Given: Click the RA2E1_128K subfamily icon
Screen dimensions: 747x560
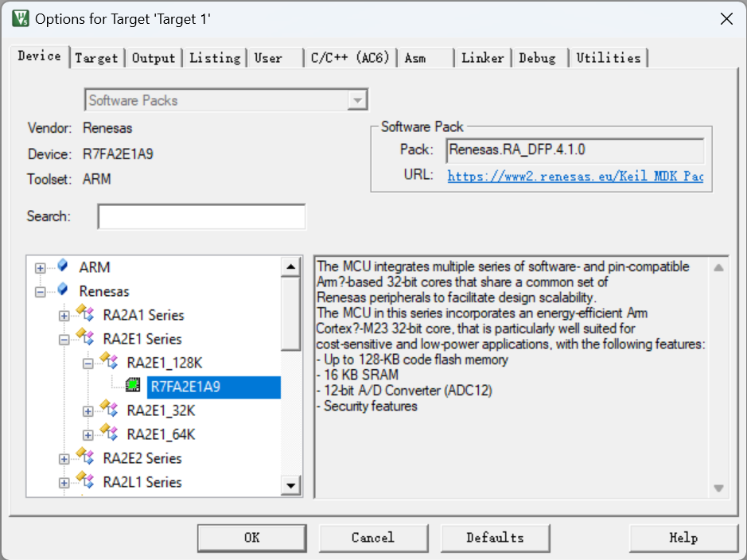Looking at the screenshot, I should tap(109, 361).
